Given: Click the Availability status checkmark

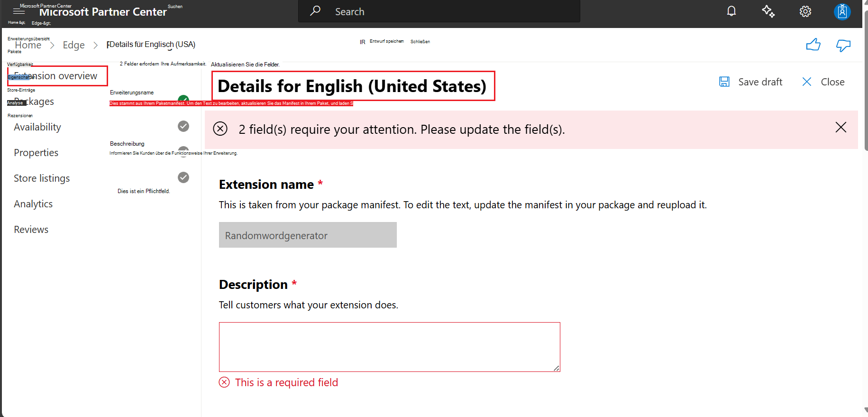Looking at the screenshot, I should [x=183, y=126].
